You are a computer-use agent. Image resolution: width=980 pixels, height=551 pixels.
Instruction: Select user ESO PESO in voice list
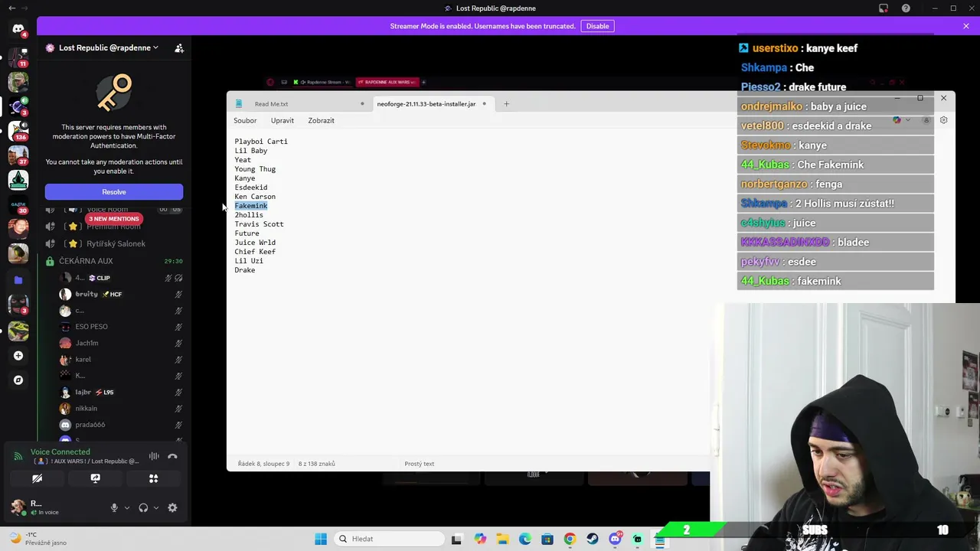pos(91,327)
